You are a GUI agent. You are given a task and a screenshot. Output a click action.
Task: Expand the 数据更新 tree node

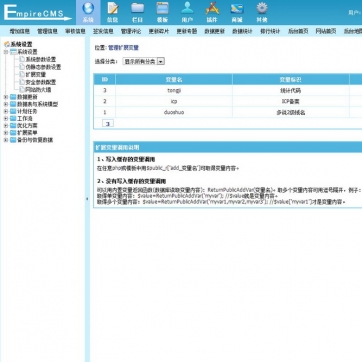coord(6,97)
